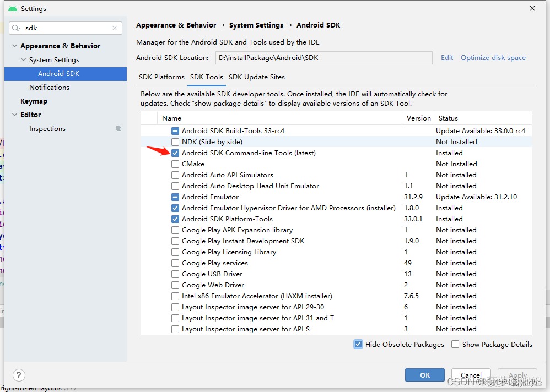Image resolution: width=550 pixels, height=392 pixels.
Task: Click the help question mark icon
Action: coord(19,375)
